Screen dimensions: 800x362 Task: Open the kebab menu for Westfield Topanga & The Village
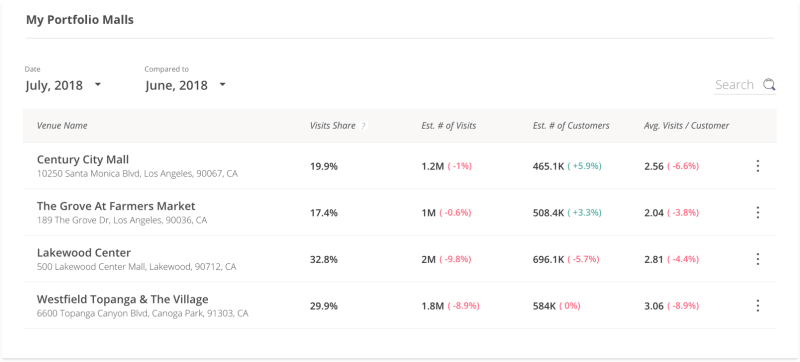coord(758,306)
